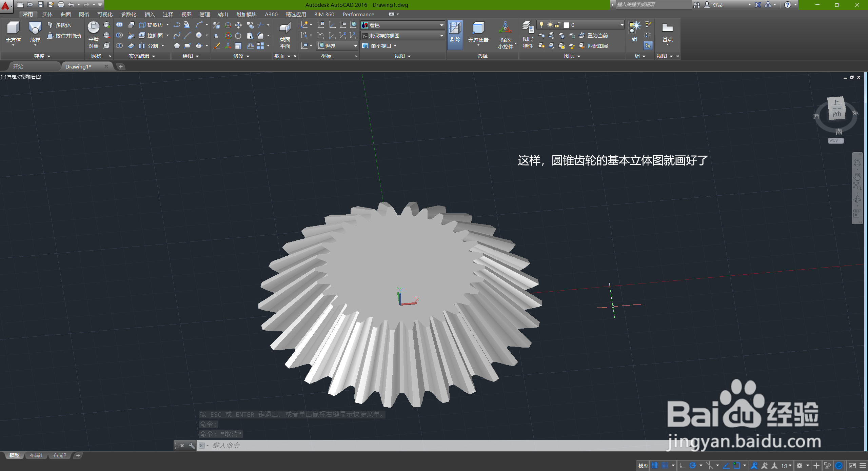The height and width of the screenshot is (471, 868).
Task: Toggle polar tracking in the status bar
Action: pyautogui.click(x=693, y=466)
